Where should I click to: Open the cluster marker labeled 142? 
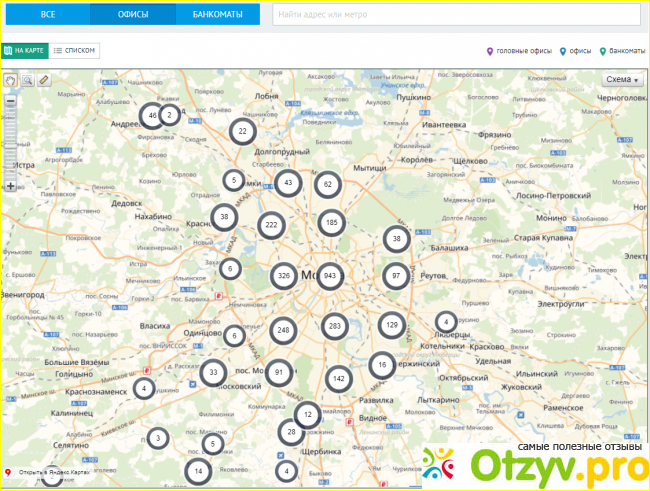pos(339,379)
